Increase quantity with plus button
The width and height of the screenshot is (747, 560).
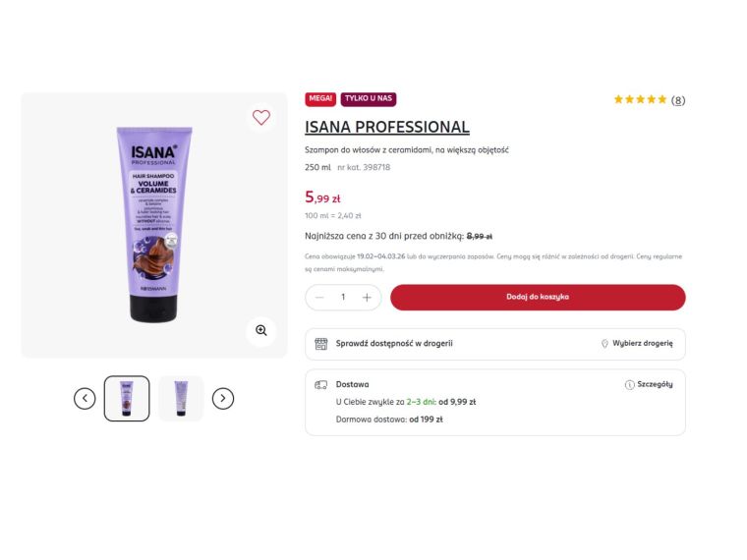367,298
